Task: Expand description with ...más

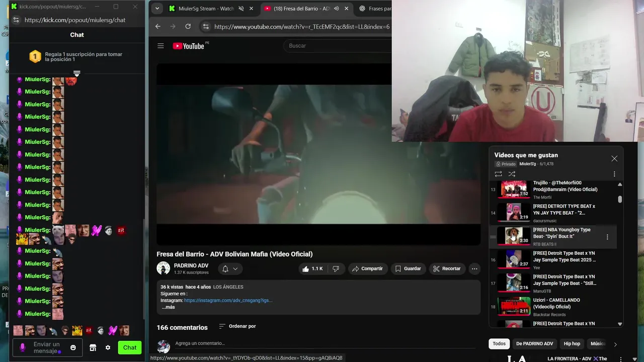Action: pos(168,307)
